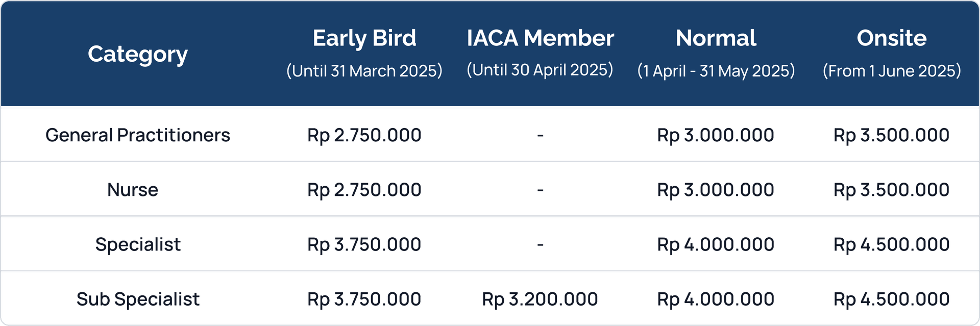Select Nurse Normal price Rp 3.000.000
The height and width of the screenshot is (326, 980).
tap(716, 190)
